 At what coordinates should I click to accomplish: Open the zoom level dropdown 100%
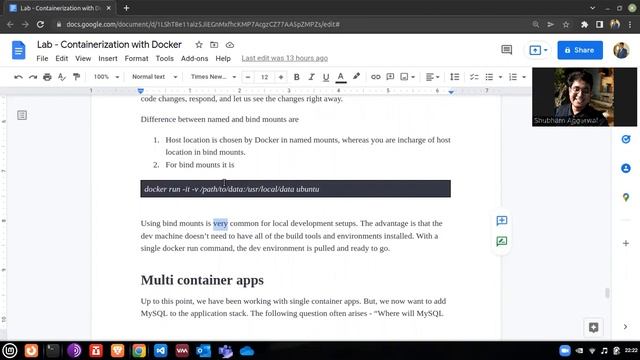click(106, 77)
